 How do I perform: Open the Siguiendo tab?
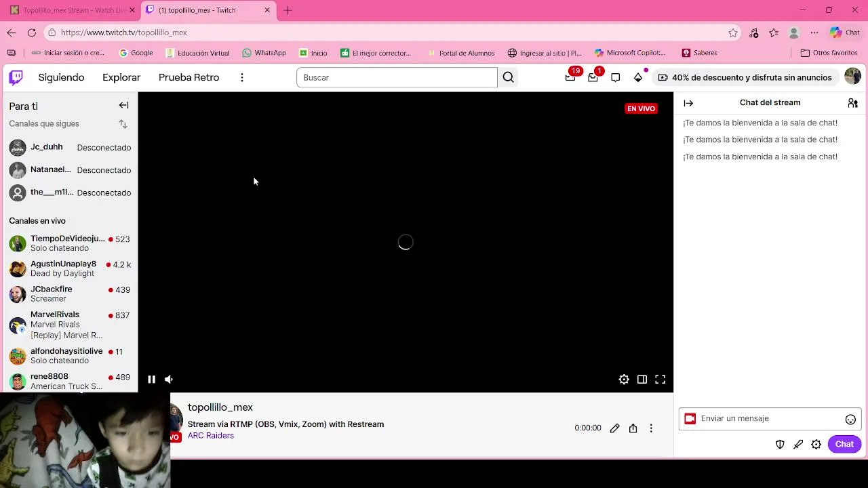[61, 77]
